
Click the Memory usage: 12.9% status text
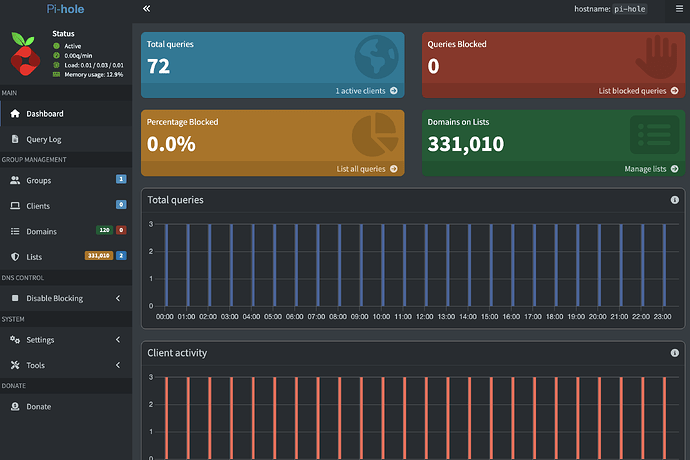click(x=94, y=74)
